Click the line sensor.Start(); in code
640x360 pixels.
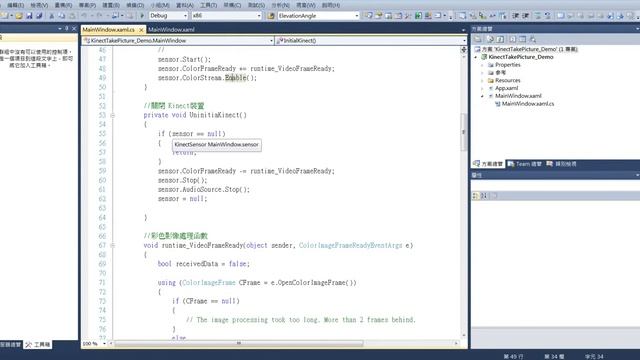pyautogui.click(x=184, y=60)
